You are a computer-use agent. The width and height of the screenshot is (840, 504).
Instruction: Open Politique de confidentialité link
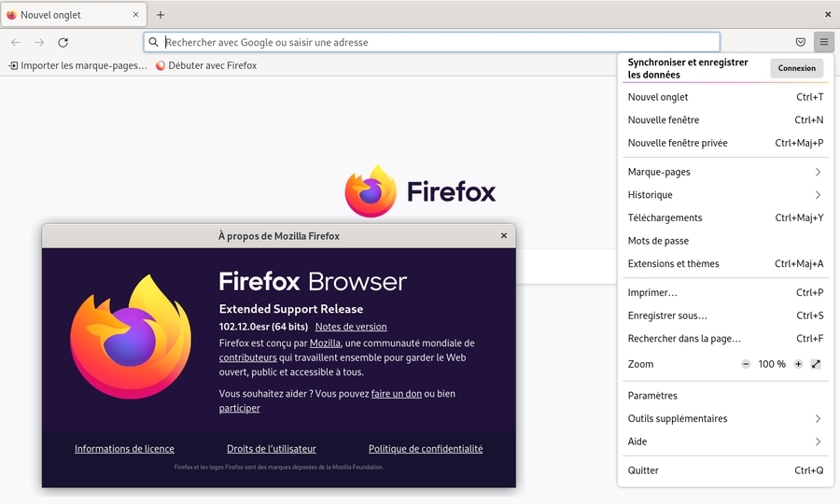point(426,449)
